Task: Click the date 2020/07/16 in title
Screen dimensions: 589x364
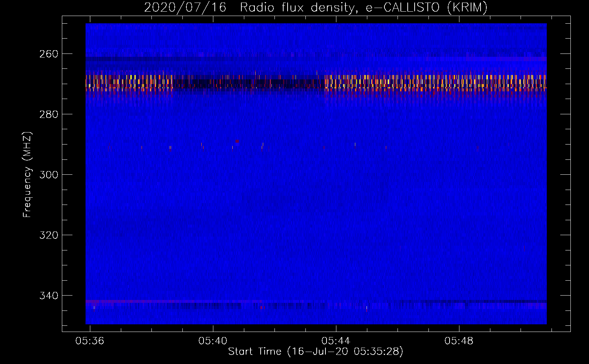Action: pos(185,7)
